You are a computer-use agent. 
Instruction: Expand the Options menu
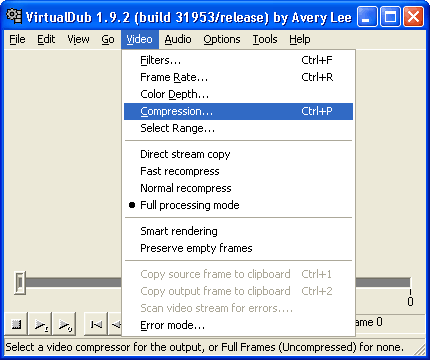(222, 39)
